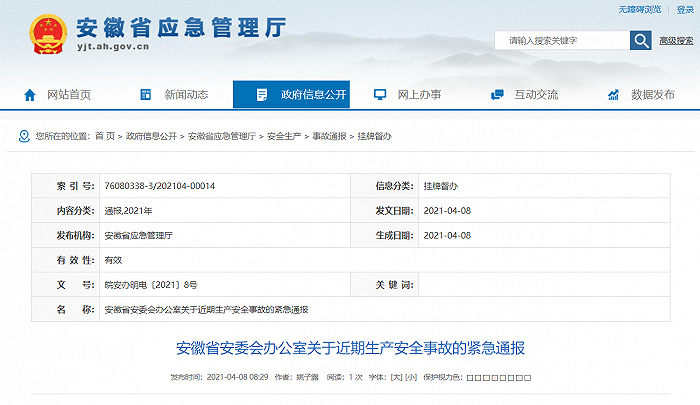
Task: Click the home icon beside 网站首页
Action: coord(30,95)
